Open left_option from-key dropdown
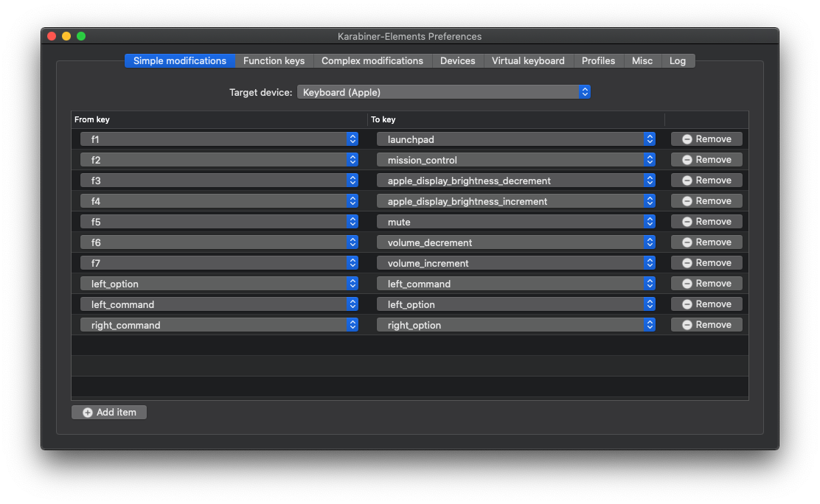 (x=219, y=284)
